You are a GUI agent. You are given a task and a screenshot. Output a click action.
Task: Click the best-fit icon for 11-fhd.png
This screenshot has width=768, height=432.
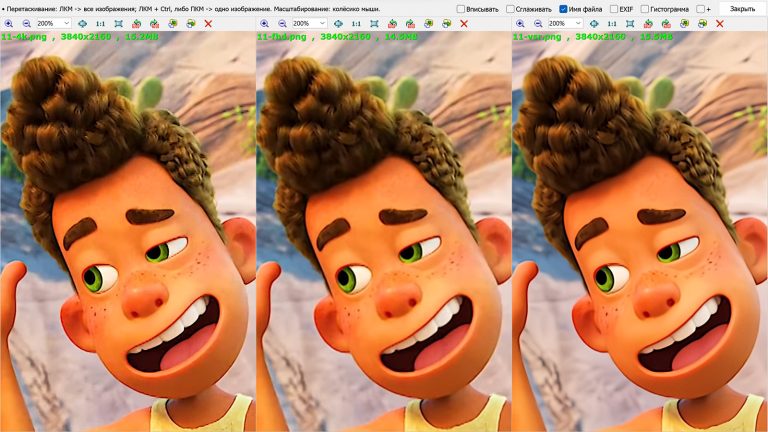click(x=338, y=24)
